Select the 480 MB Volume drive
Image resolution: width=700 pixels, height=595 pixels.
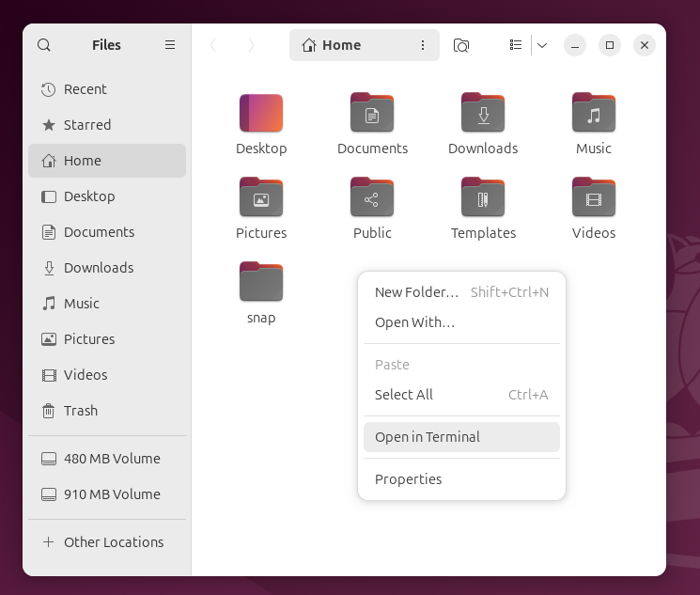coord(107,459)
